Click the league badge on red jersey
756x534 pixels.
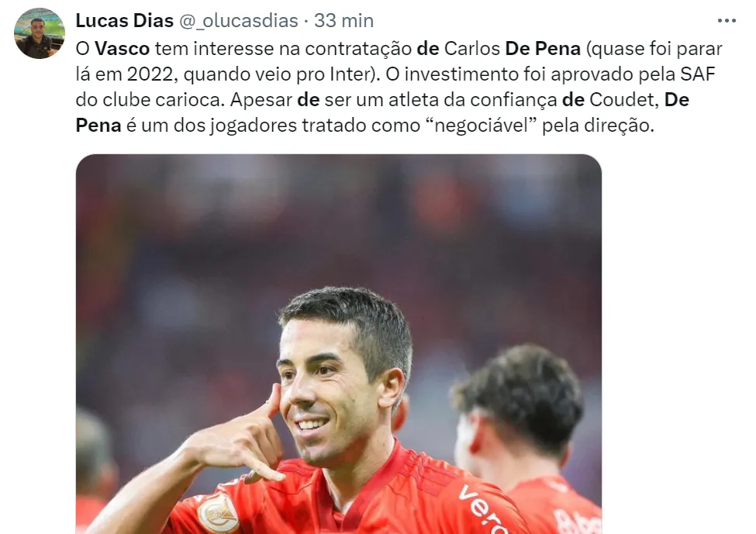point(220,514)
